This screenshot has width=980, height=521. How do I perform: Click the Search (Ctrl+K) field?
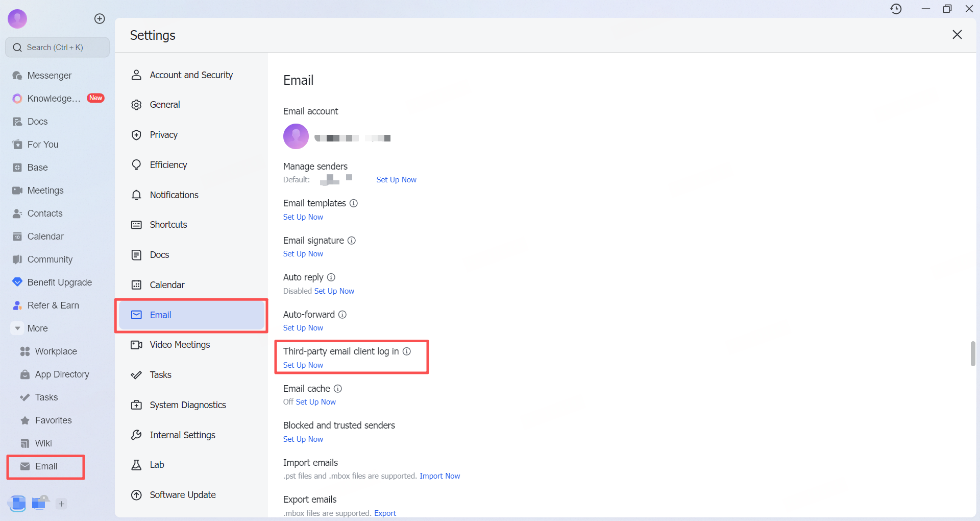pos(58,48)
